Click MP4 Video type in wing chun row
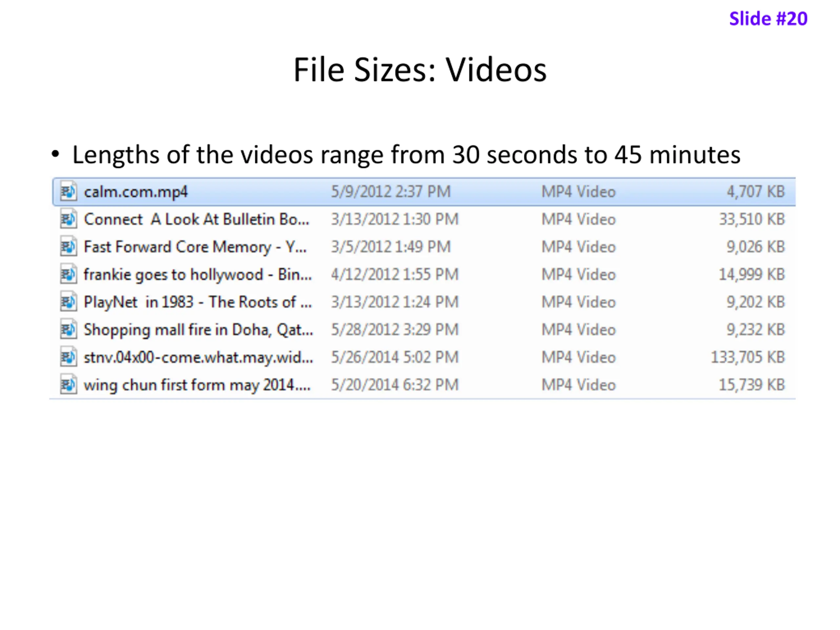The width and height of the screenshot is (840, 630). click(578, 385)
